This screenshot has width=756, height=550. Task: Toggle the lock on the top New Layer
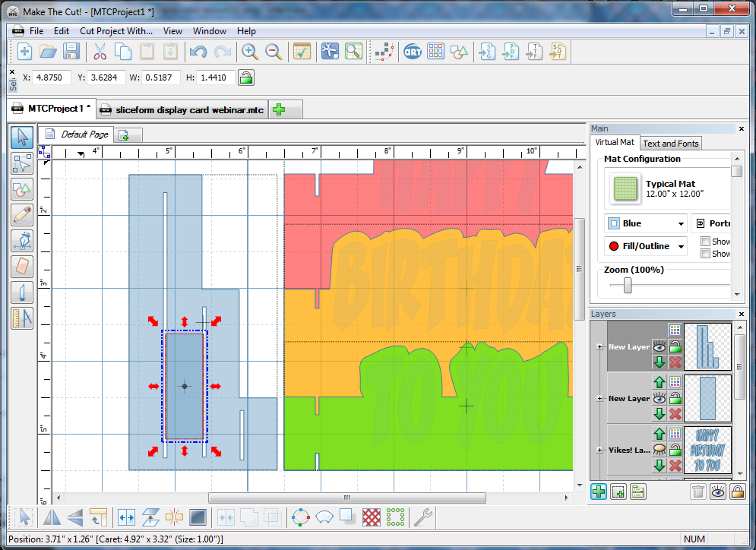(x=675, y=346)
